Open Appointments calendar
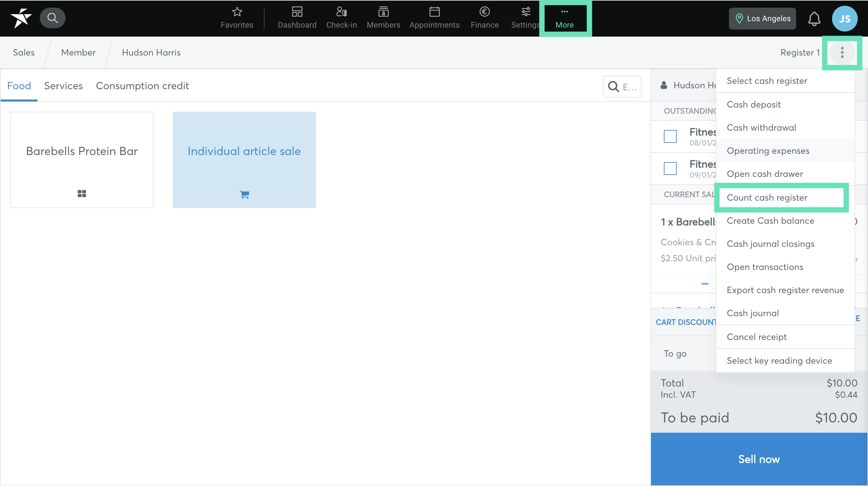 (434, 18)
